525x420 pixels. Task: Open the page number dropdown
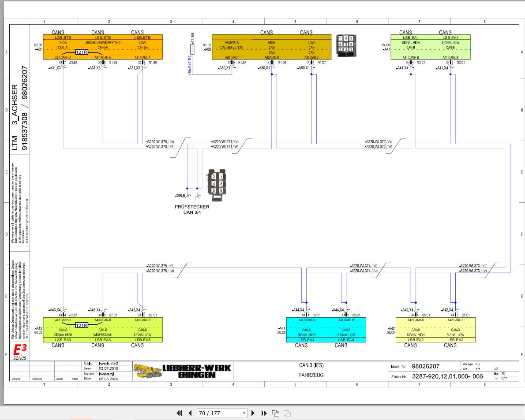(x=244, y=413)
